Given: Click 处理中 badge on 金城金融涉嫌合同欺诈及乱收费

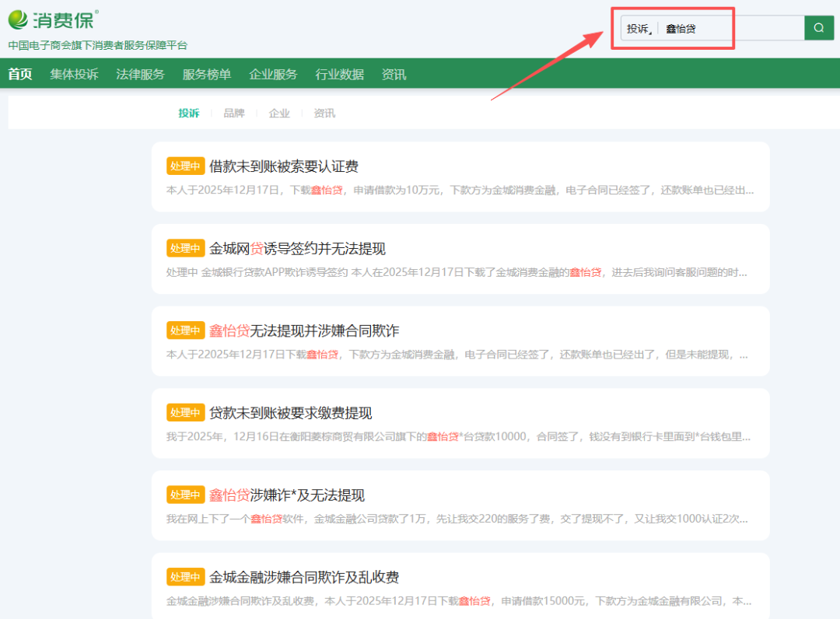Looking at the screenshot, I should [185, 577].
